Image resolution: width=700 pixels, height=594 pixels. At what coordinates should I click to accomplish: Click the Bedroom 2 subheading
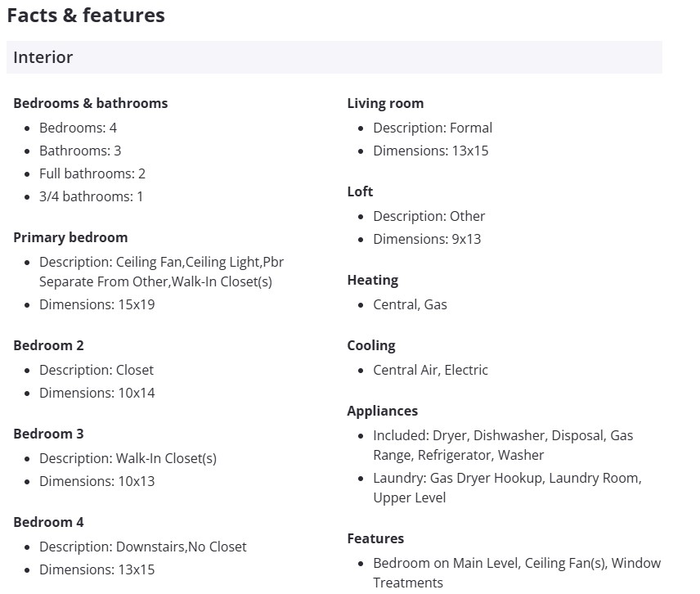[48, 345]
